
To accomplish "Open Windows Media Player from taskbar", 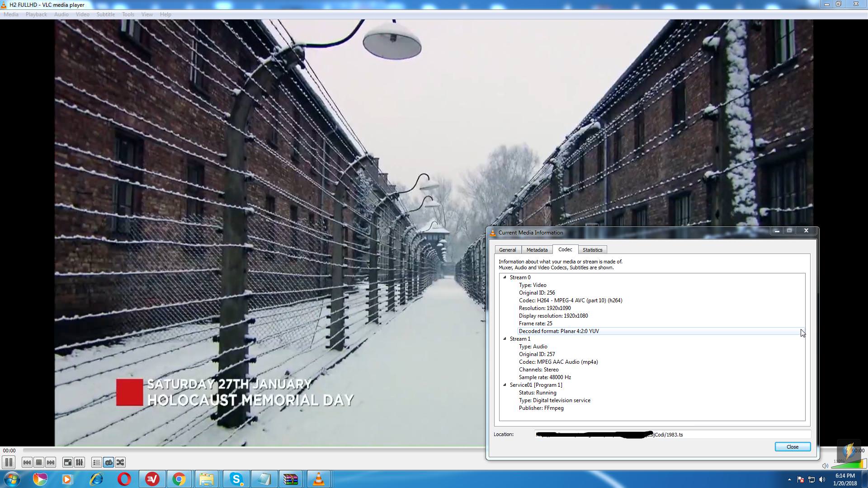I will [67, 479].
